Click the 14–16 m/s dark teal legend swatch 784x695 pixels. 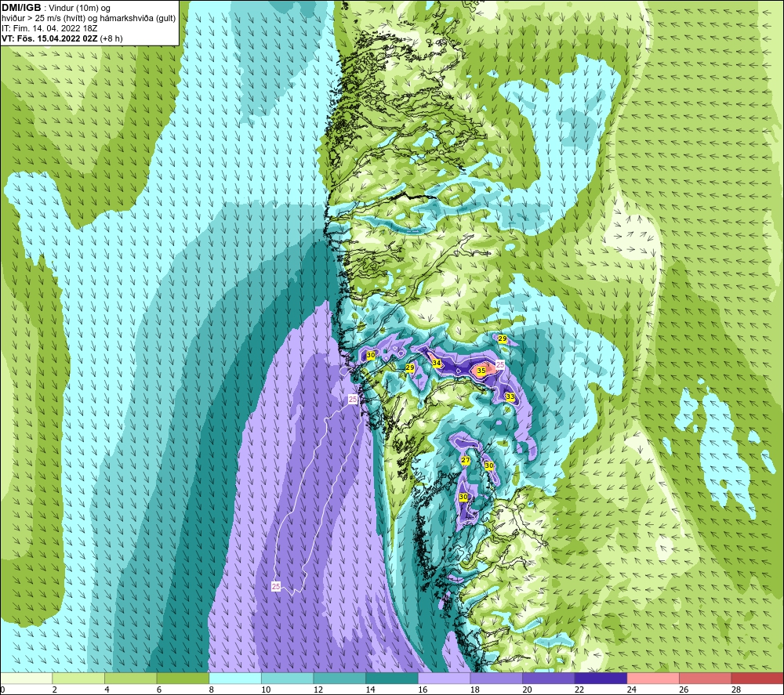[392, 679]
